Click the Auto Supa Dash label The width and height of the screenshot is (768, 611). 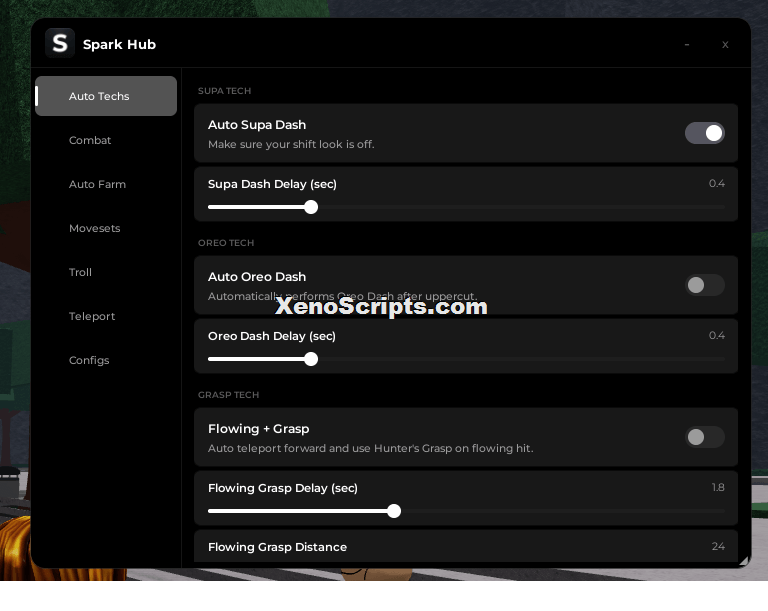(257, 125)
